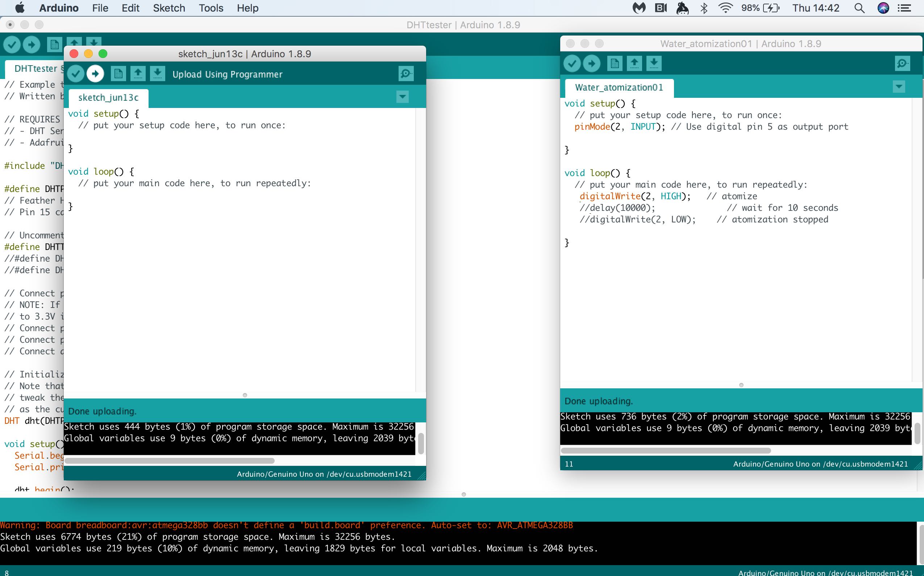The width and height of the screenshot is (924, 576).
Task: Open the Apple menu
Action: pyautogui.click(x=20, y=8)
